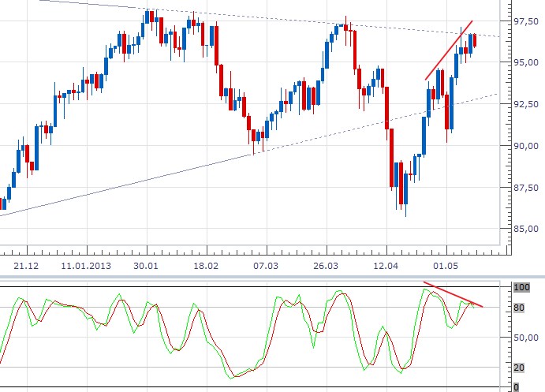This screenshot has width=545, height=392.
Task: Select the 01.05 date label
Action: (x=448, y=267)
